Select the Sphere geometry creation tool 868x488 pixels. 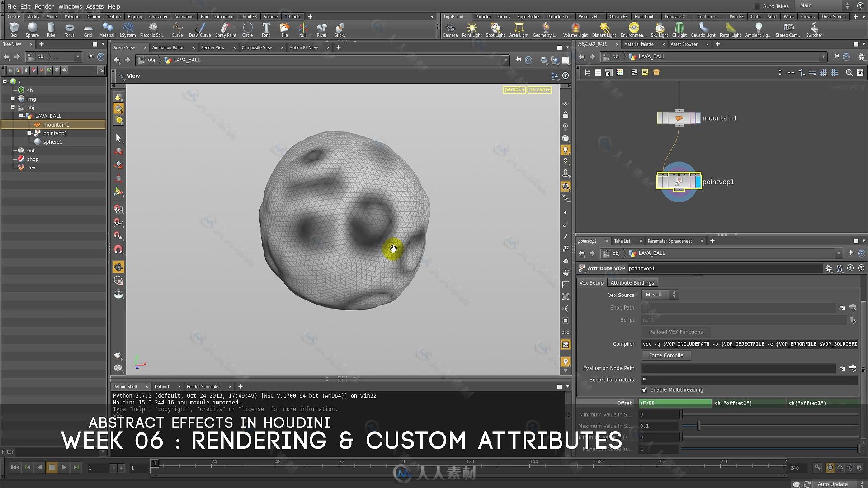click(32, 30)
